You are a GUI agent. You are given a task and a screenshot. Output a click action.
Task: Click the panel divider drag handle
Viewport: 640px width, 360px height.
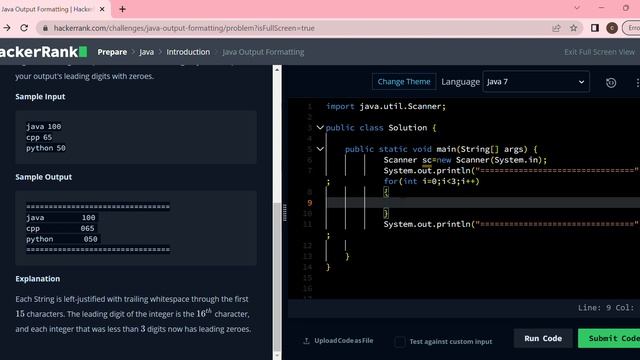tap(284, 213)
